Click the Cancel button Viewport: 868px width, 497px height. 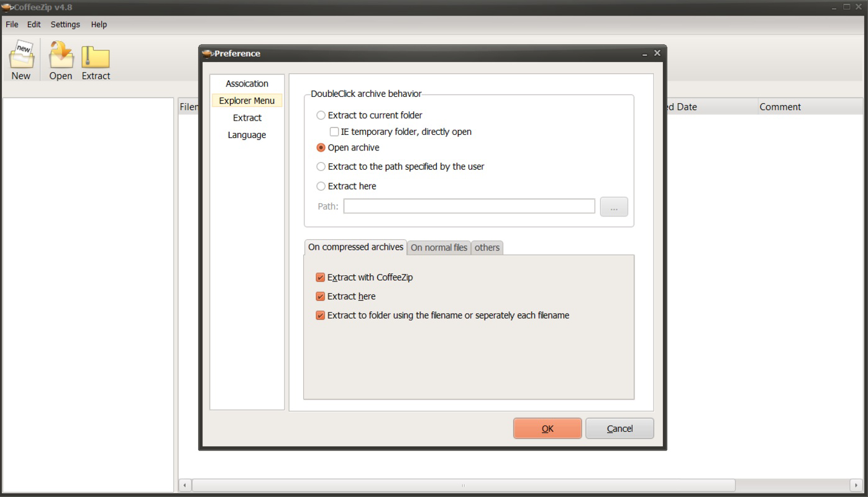tap(619, 429)
